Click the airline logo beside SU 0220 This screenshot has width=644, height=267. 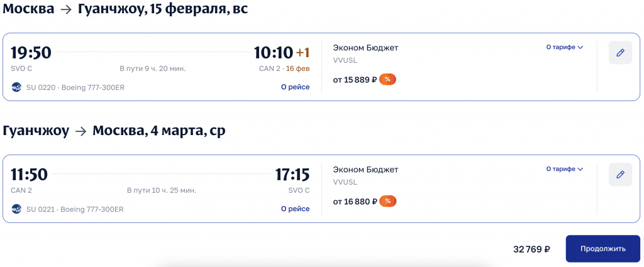(x=16, y=87)
